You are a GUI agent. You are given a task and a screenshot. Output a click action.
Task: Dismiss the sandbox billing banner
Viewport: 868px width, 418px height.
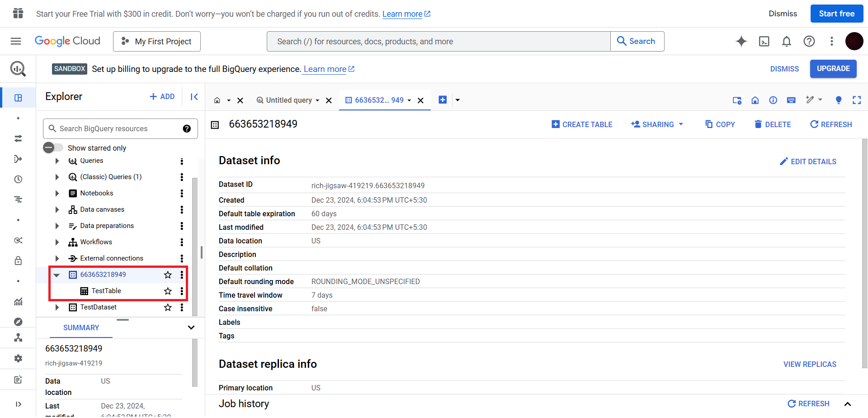coord(784,69)
